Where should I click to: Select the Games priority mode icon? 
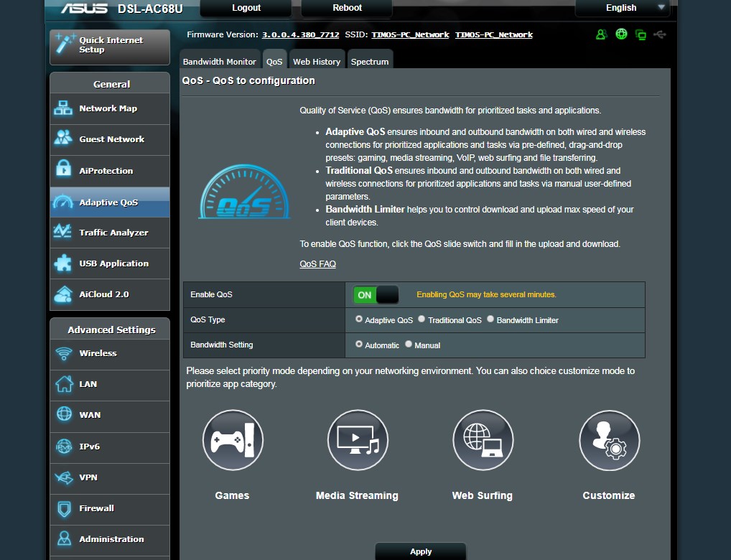coord(233,440)
